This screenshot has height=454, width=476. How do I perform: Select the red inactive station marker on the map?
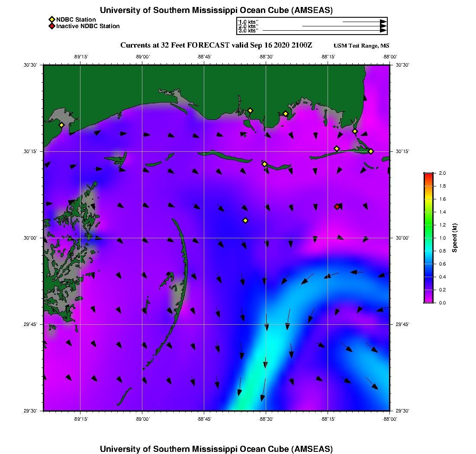point(337,207)
